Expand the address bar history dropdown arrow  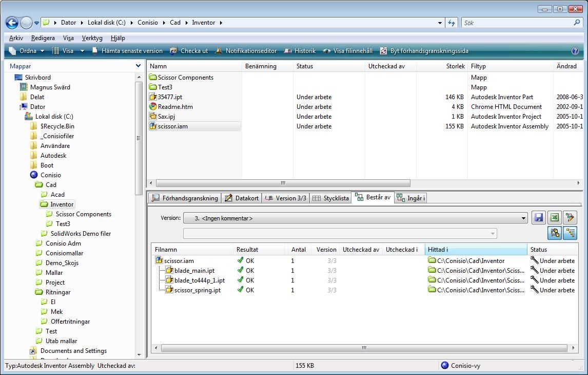440,23
